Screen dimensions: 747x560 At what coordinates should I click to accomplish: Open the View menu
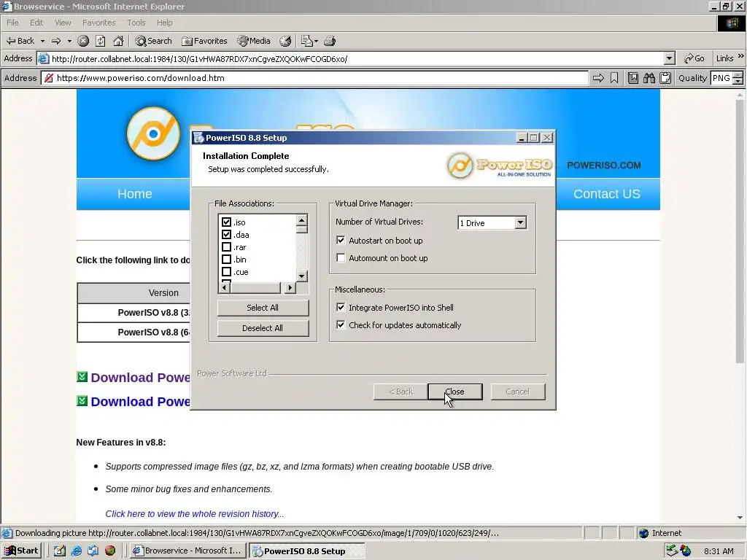(63, 23)
